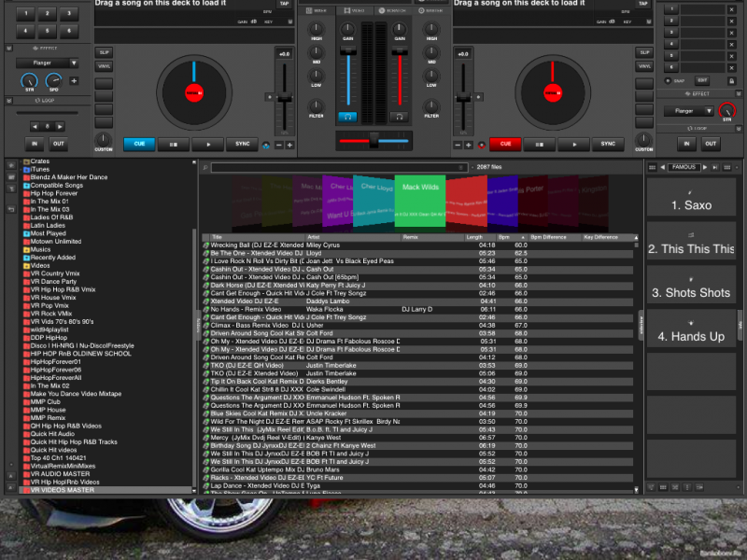The width and height of the screenshot is (747, 560).
Task: Click the plus icon beside left SPD knob
Action: click(75, 81)
